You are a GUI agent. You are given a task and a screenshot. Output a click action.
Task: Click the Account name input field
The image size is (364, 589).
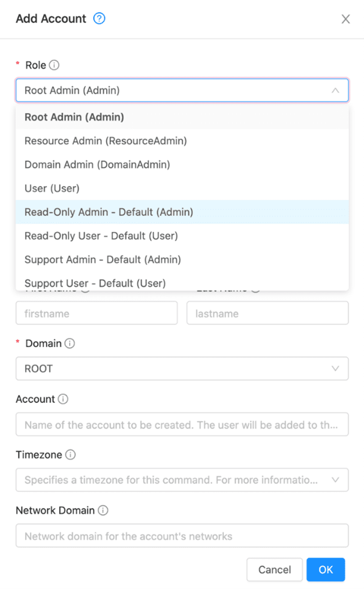tap(182, 424)
